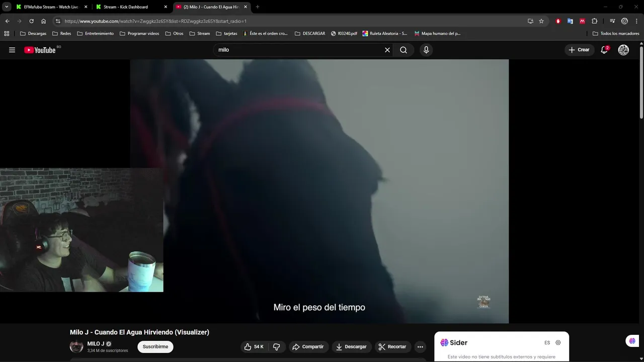
Task: Go to the YouTube home logo
Action: pyautogui.click(x=40, y=50)
